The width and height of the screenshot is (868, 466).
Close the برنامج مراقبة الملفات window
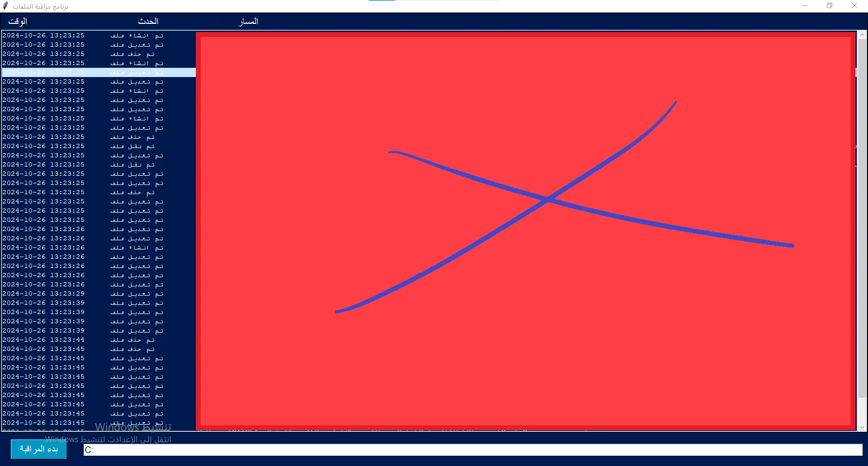coord(854,6)
